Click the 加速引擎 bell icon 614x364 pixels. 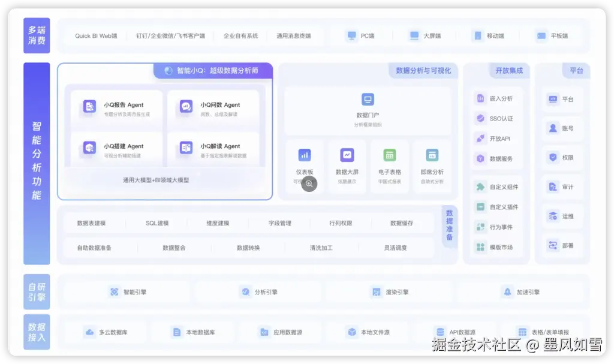coord(507,292)
